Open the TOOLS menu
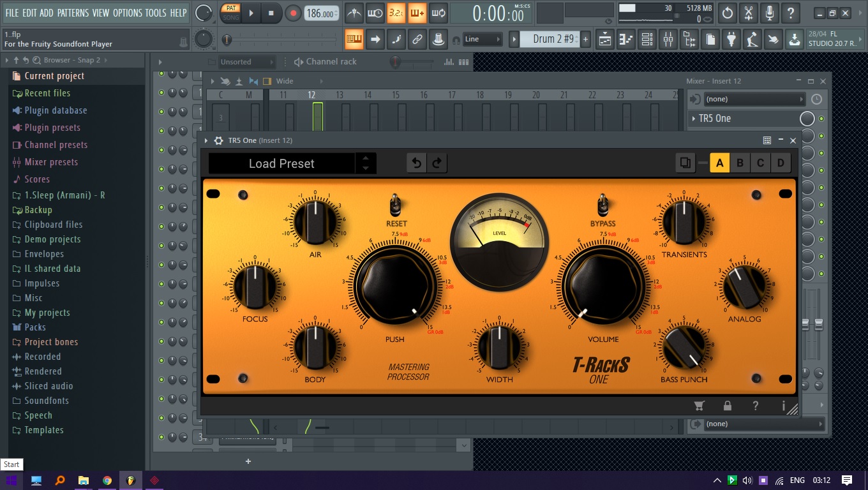 pos(156,13)
